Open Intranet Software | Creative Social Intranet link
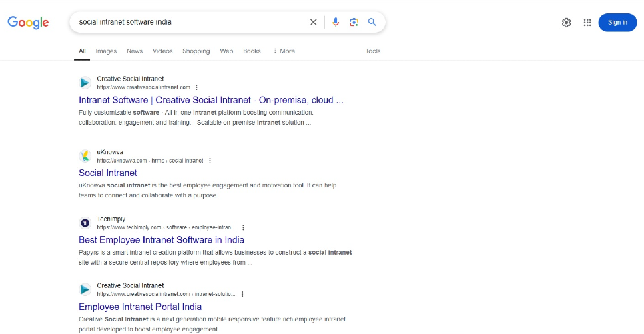The width and height of the screenshot is (644, 334). click(211, 100)
